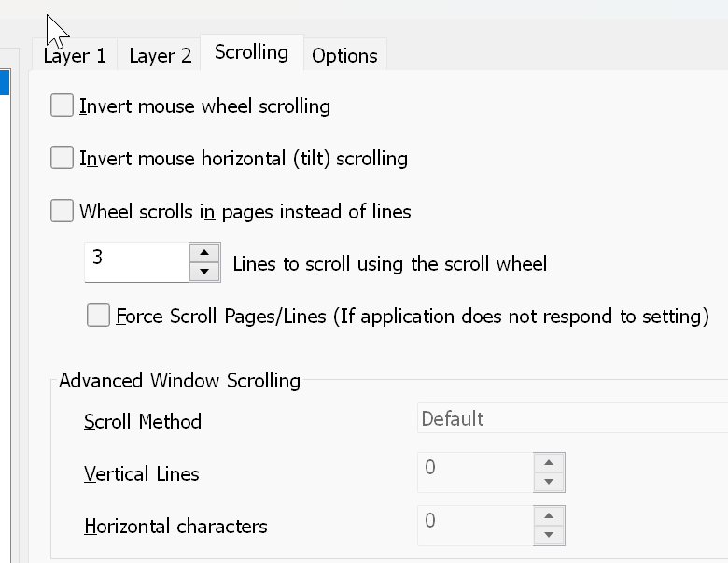The image size is (728, 563).
Task: Click the Vertical Lines value field
Action: click(475, 472)
